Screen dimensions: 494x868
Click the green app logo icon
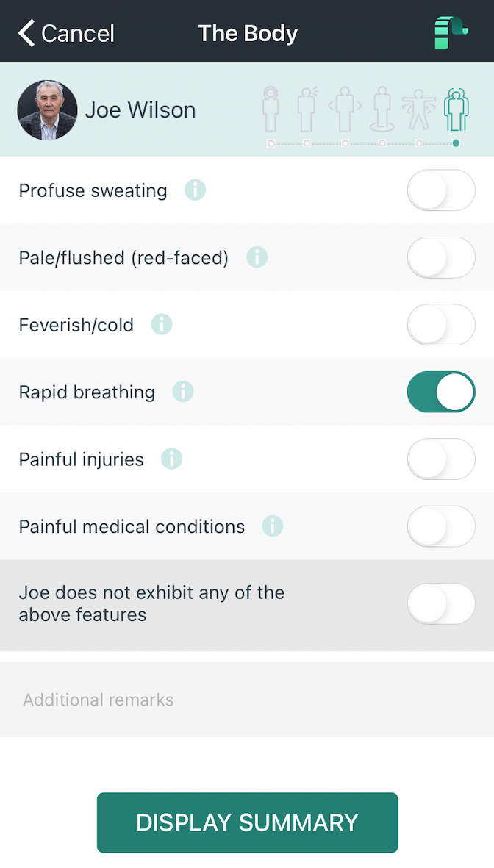pos(451,32)
